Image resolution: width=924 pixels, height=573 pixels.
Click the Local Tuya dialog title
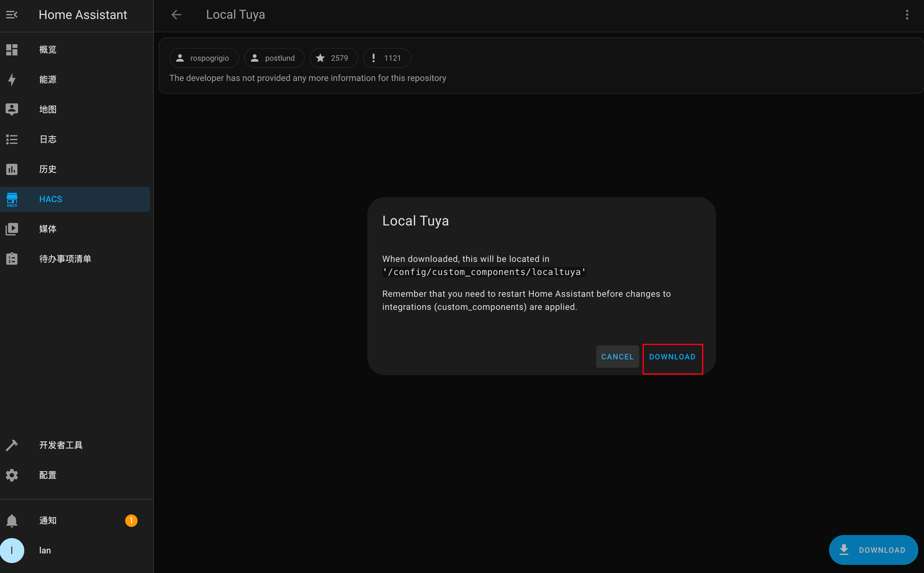415,221
